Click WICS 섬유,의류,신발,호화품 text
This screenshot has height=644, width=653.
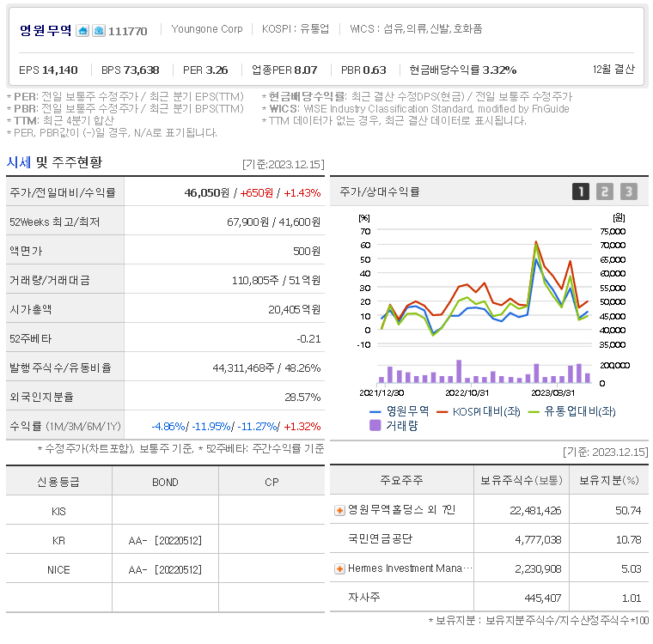pos(416,28)
